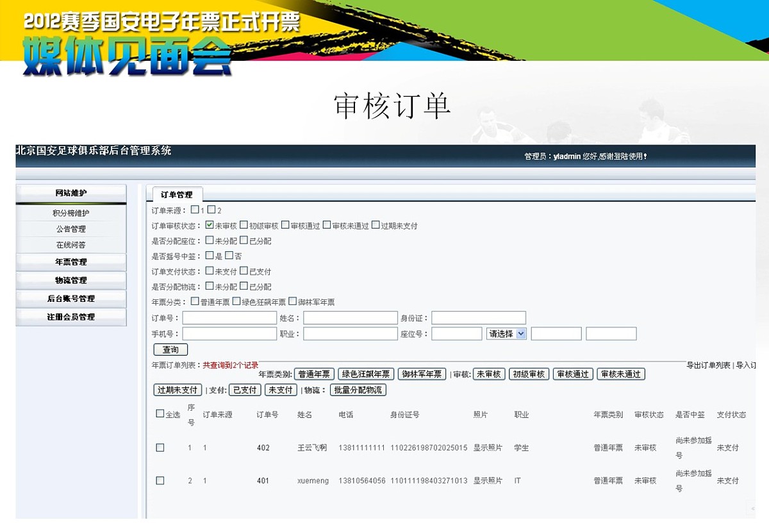Image resolution: width=769 pixels, height=532 pixels.
Task: Check the row checkbox for order 402
Action: (160, 447)
